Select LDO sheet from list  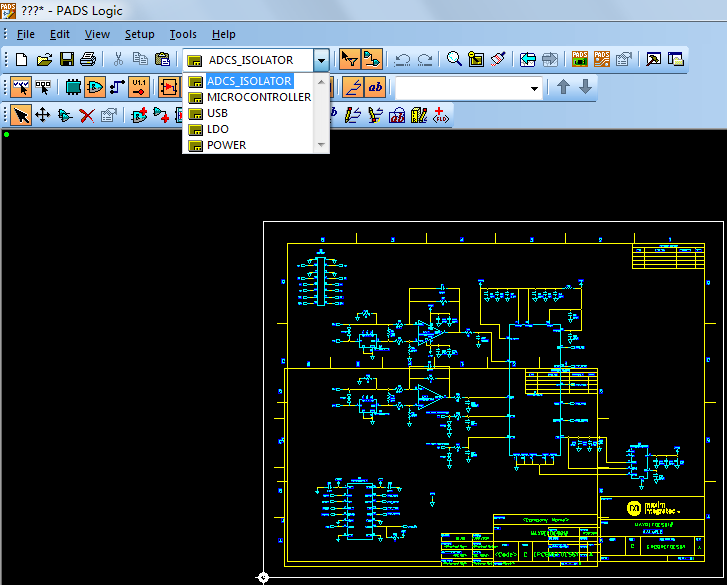[x=250, y=129]
